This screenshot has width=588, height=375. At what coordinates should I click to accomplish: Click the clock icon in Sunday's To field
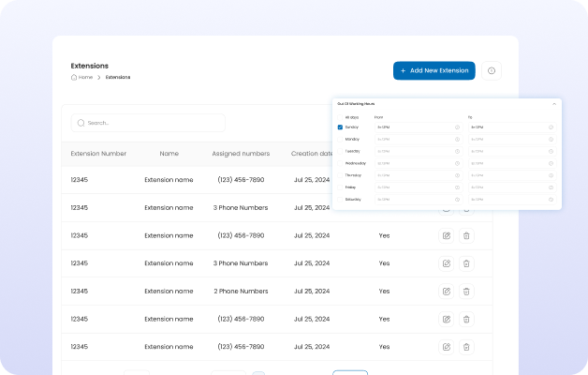click(551, 127)
